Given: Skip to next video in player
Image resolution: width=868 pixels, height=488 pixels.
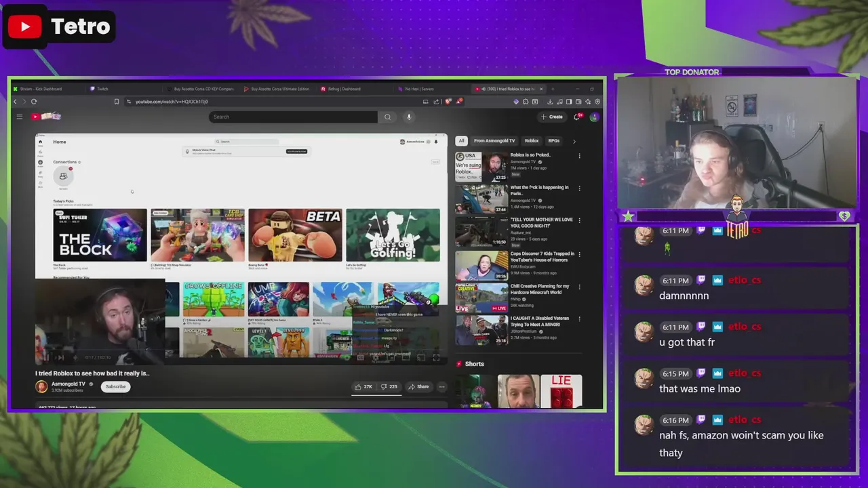Looking at the screenshot, I should pyautogui.click(x=60, y=357).
